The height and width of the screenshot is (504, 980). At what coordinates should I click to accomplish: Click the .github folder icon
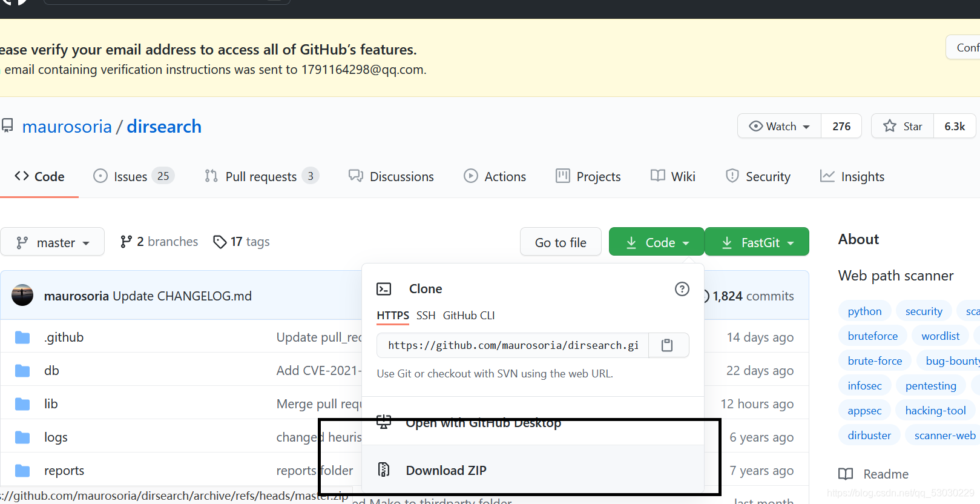pos(22,337)
